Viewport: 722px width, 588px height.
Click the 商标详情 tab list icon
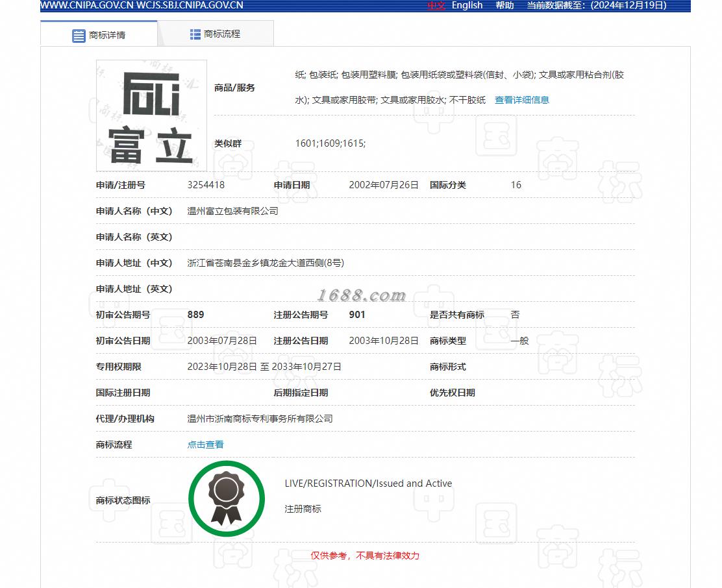pos(79,36)
